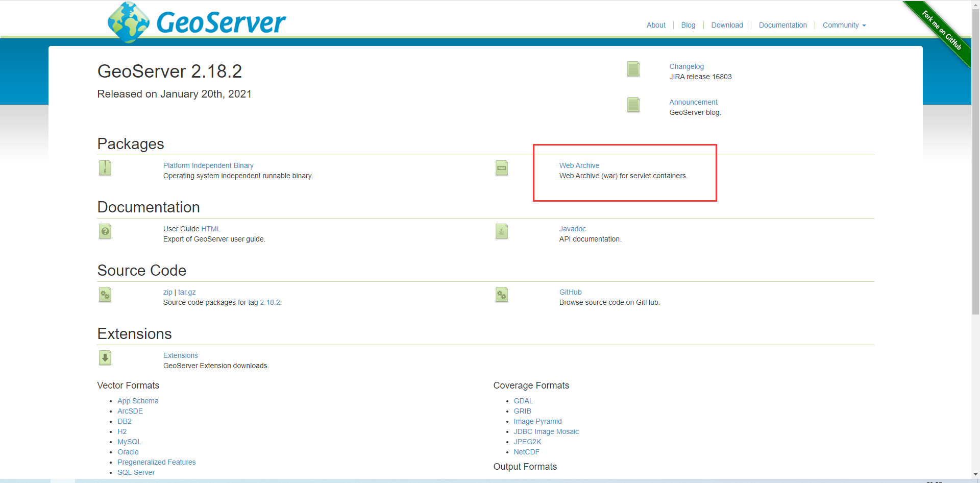Select the GRIB coverage format
980x483 pixels.
pos(522,411)
